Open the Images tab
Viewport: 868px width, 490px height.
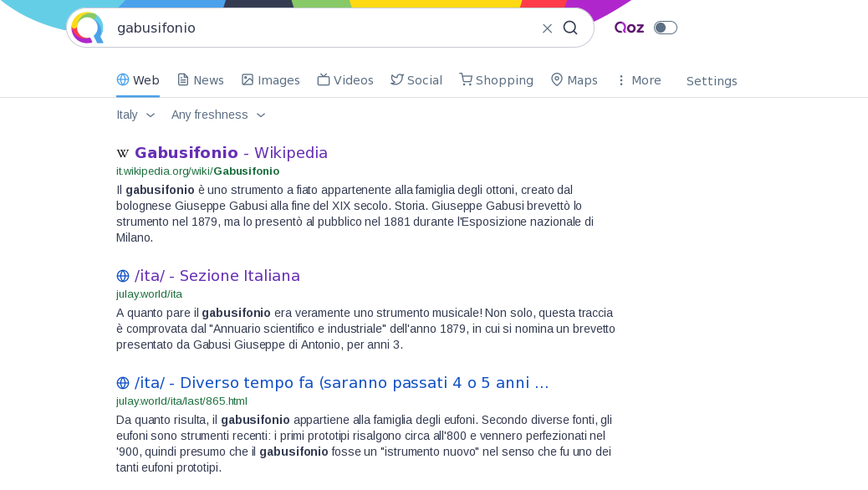(271, 80)
